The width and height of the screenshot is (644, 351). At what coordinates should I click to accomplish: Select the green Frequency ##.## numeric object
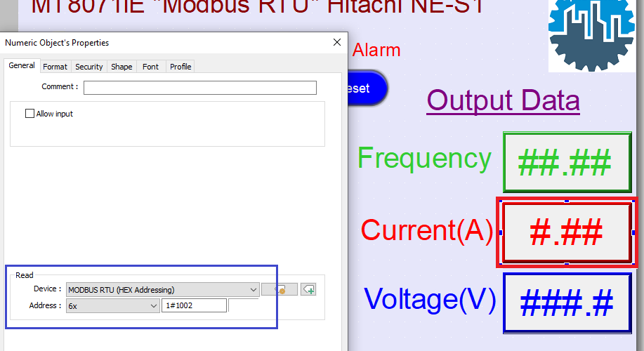click(x=567, y=162)
